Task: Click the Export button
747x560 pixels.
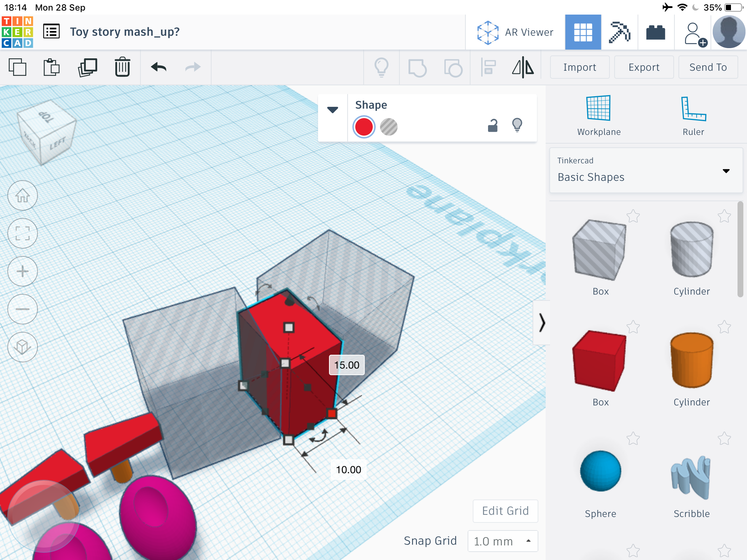Action: click(644, 67)
